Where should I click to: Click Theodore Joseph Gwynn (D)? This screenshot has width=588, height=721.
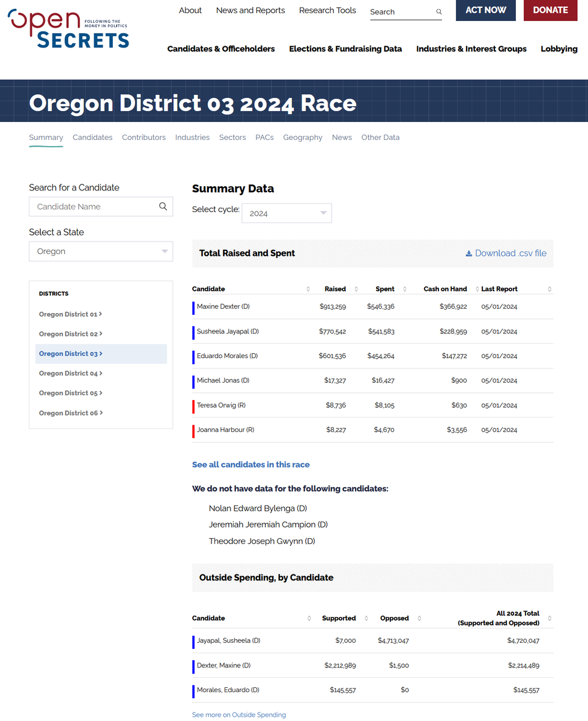[262, 541]
